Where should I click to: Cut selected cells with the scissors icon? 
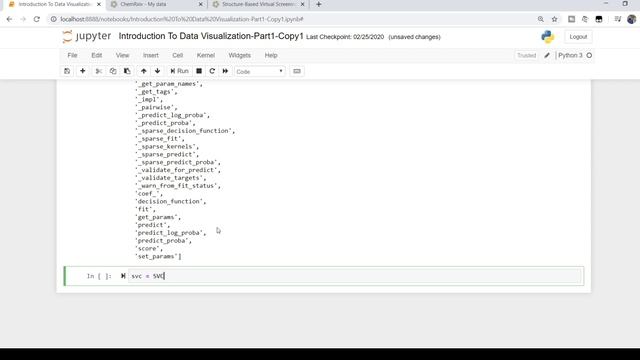click(98, 71)
